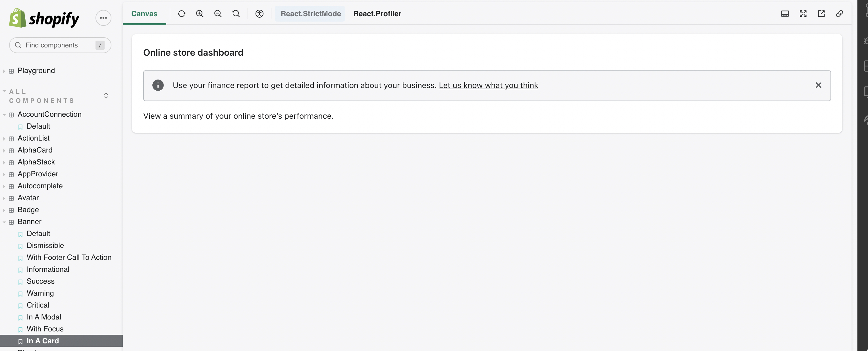Enter full screen mode icon
The image size is (868, 351).
tap(803, 13)
